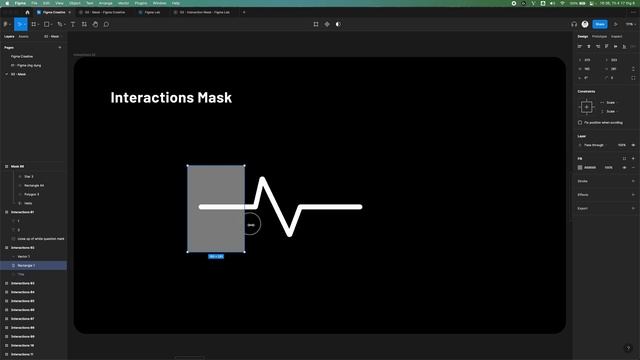
Task: Remove the fill with minus icon
Action: pyautogui.click(x=633, y=167)
